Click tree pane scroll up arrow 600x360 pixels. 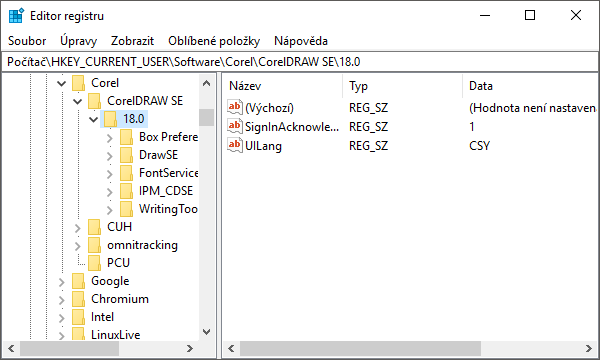(206, 83)
